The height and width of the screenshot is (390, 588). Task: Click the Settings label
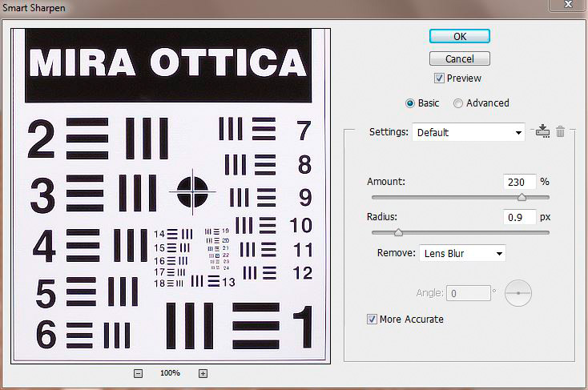389,132
